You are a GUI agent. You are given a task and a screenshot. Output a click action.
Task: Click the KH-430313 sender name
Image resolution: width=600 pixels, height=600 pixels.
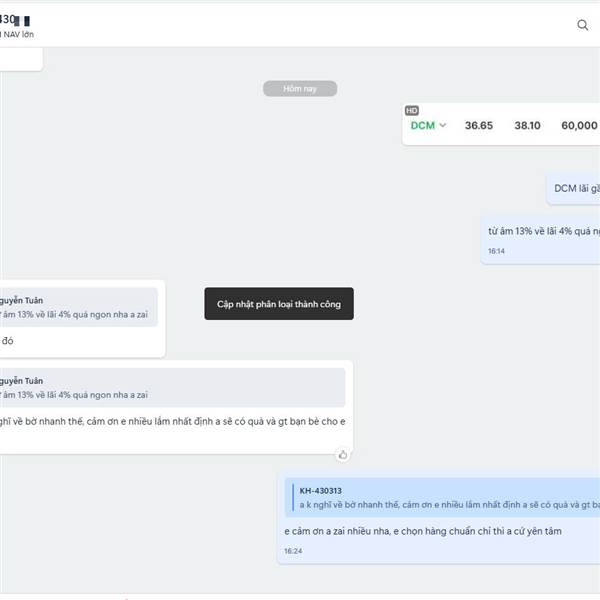[x=321, y=491]
